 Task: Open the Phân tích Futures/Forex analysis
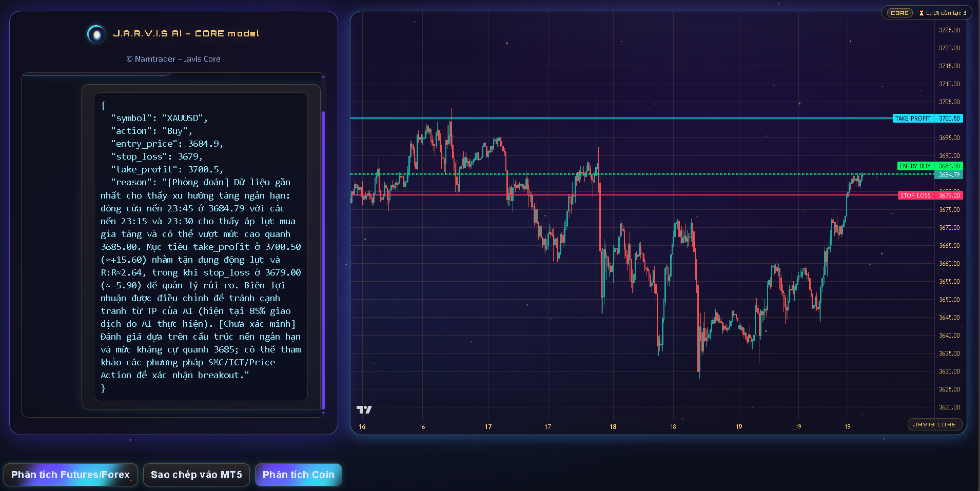point(70,475)
